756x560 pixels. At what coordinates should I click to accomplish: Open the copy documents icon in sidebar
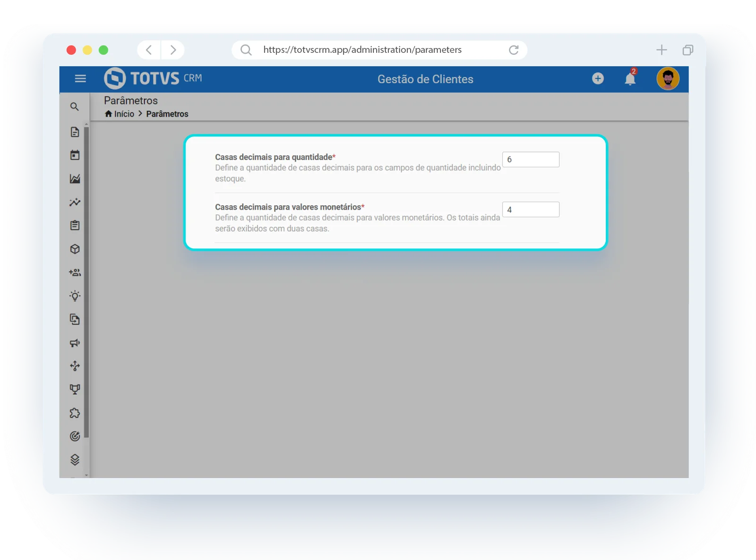(75, 319)
